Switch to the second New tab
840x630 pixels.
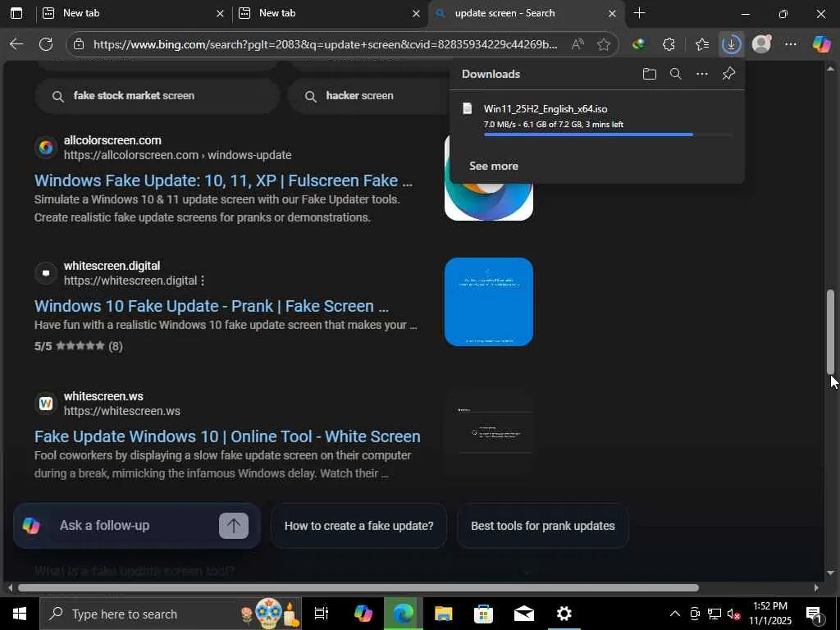[328, 13]
